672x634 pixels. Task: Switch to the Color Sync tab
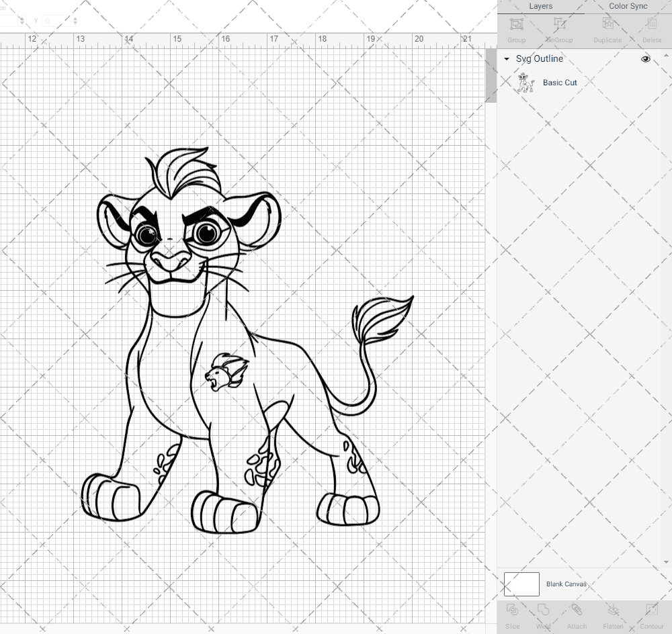click(628, 6)
